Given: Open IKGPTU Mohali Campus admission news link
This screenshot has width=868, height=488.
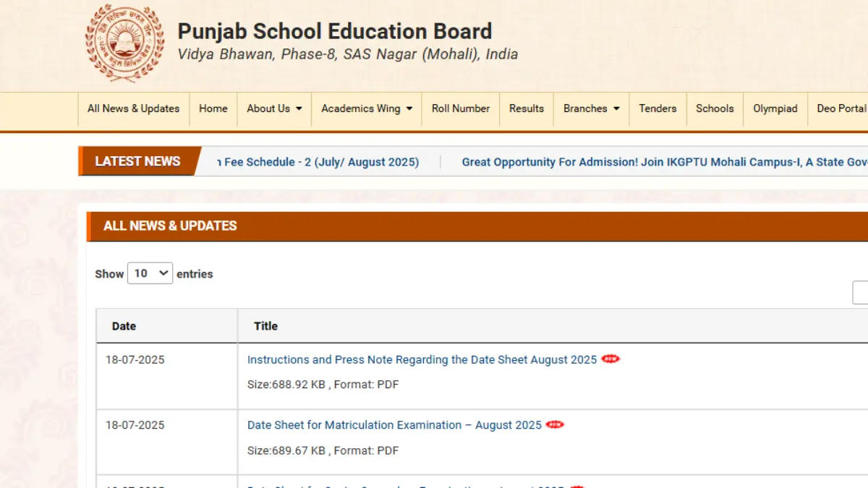Looking at the screenshot, I should pos(665,162).
